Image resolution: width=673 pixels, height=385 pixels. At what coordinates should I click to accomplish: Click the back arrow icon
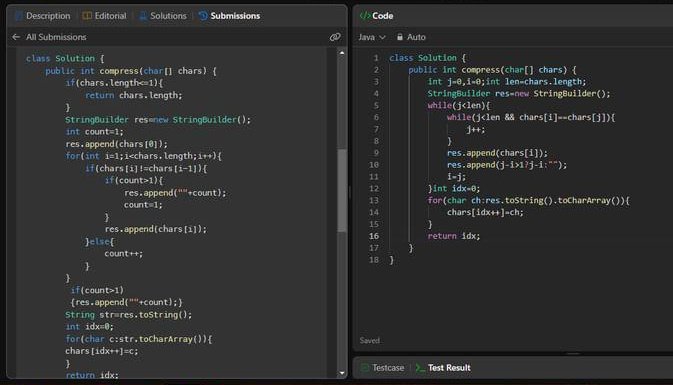point(16,37)
